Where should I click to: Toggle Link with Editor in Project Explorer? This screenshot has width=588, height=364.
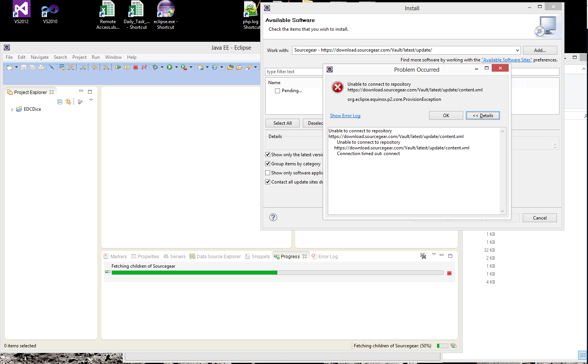(68, 102)
